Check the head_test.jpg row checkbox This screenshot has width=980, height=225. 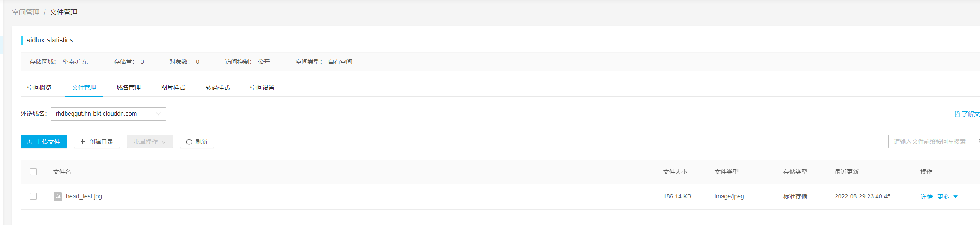click(x=33, y=196)
